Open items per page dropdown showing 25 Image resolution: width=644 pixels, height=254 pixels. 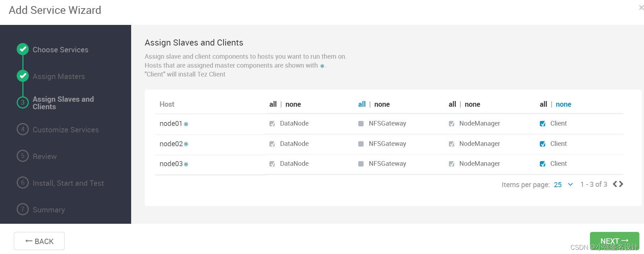[563, 185]
